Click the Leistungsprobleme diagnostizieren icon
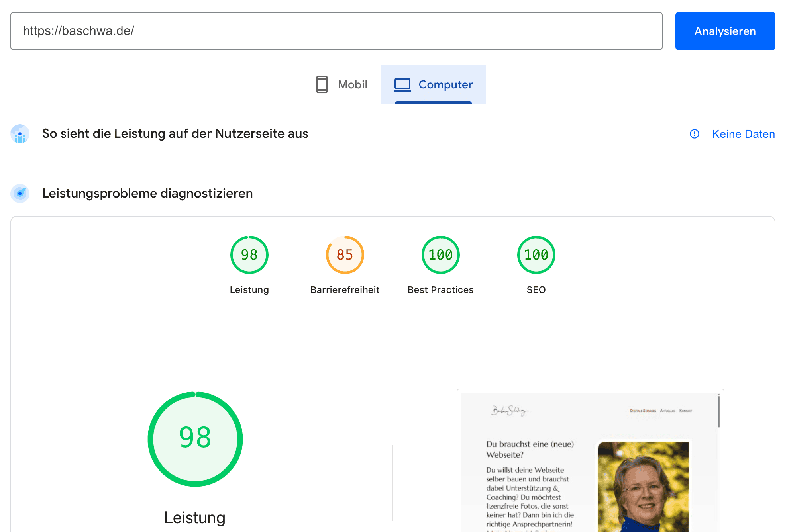Image resolution: width=785 pixels, height=532 pixels. coord(20,194)
